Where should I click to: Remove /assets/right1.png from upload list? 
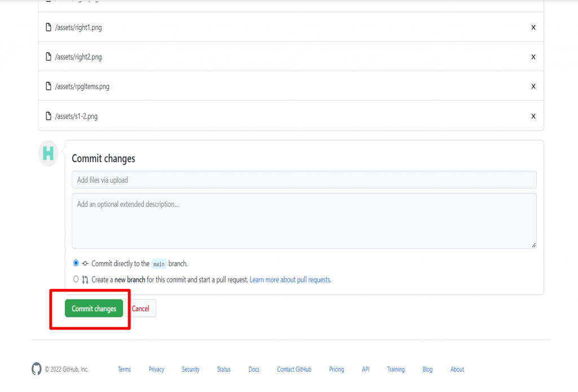533,27
